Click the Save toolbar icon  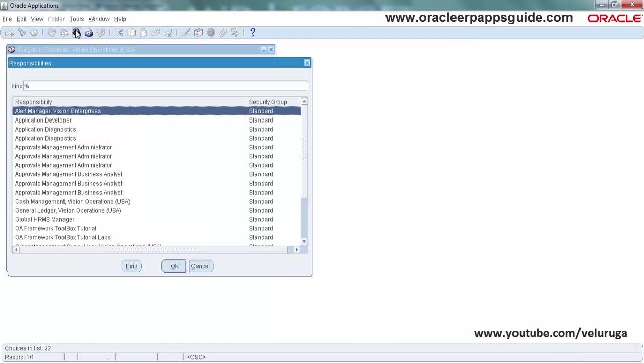[52, 33]
